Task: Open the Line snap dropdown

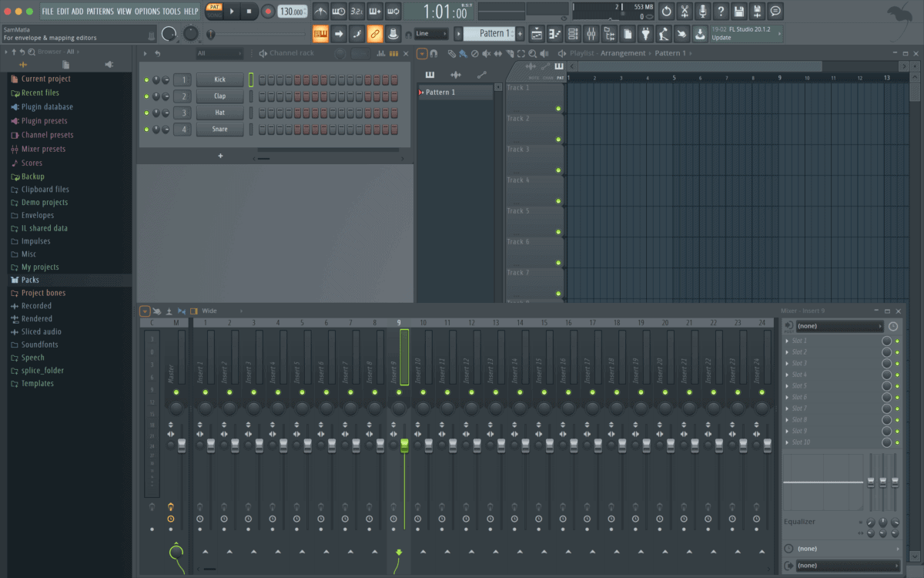Action: (x=430, y=34)
